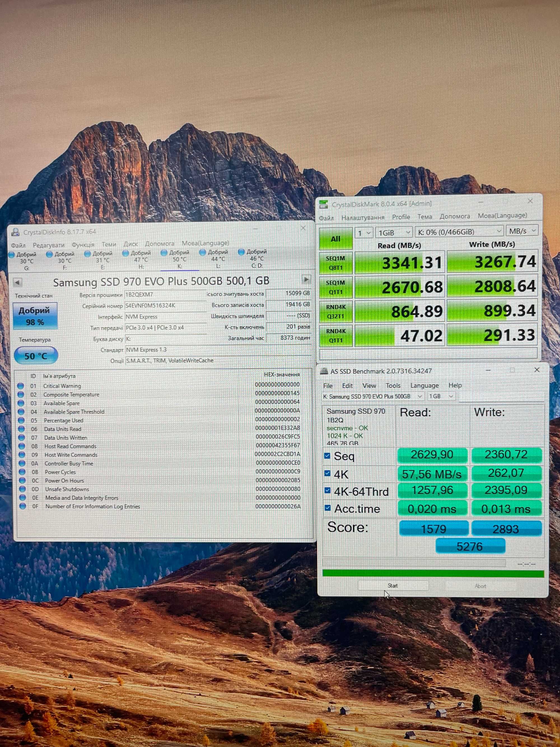The width and height of the screenshot is (560, 747).
Task: Open the test count dropdown showing 1
Action: pyautogui.click(x=364, y=233)
